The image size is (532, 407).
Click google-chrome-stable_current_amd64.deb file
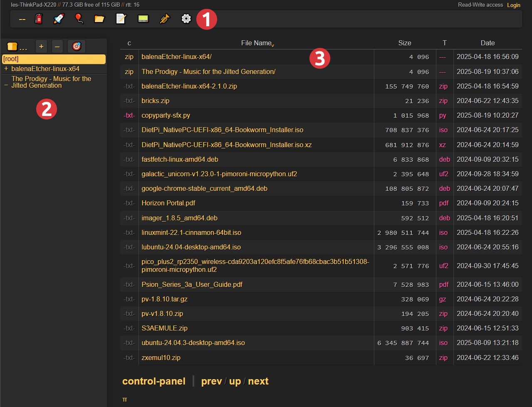[204, 188]
